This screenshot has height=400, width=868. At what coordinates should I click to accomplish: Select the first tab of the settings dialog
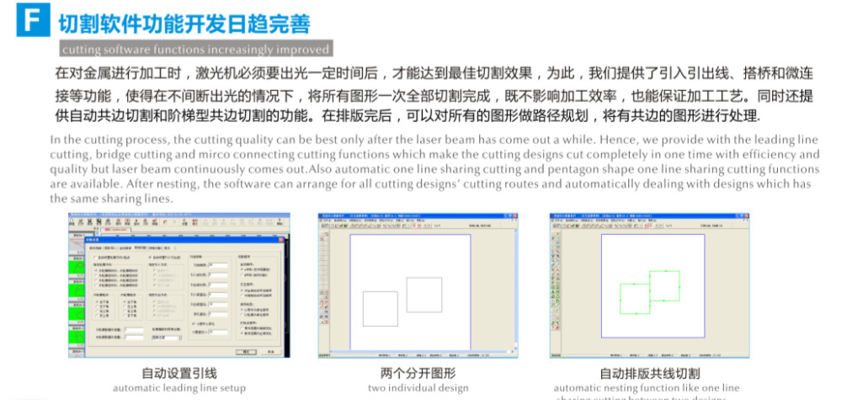[x=96, y=248]
